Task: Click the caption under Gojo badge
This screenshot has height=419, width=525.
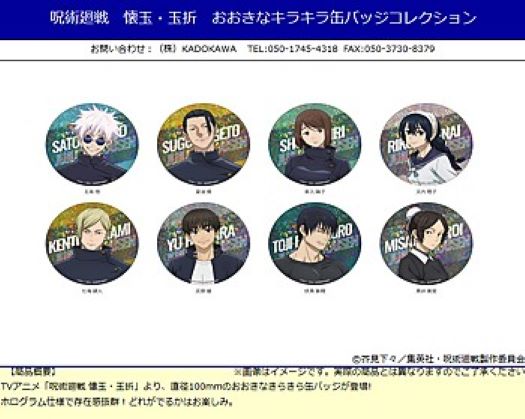Action: 92,192
